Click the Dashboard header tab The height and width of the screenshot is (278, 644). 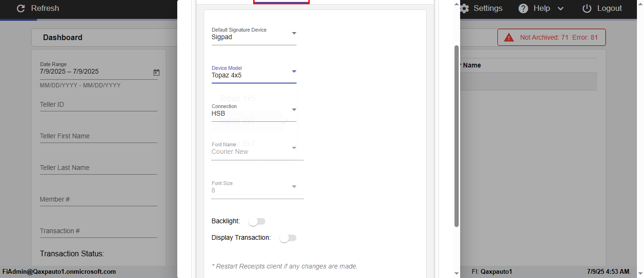(63, 38)
